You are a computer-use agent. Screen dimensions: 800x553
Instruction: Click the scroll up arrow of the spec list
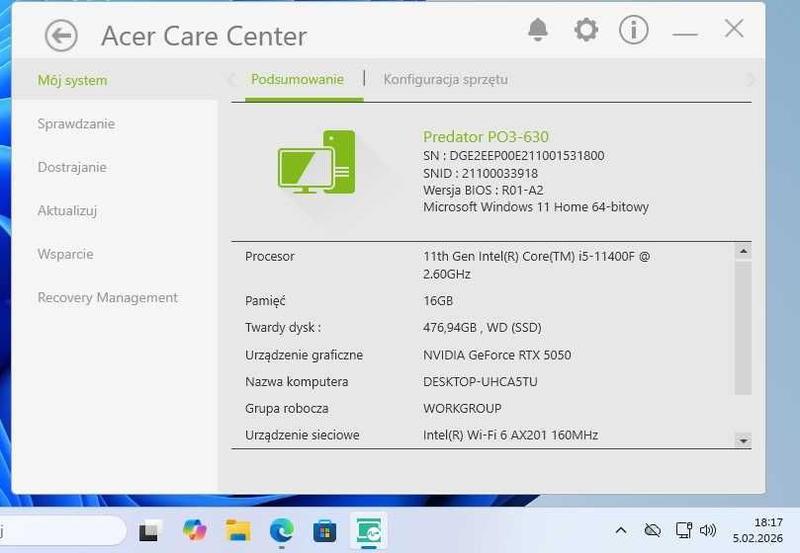pyautogui.click(x=743, y=251)
